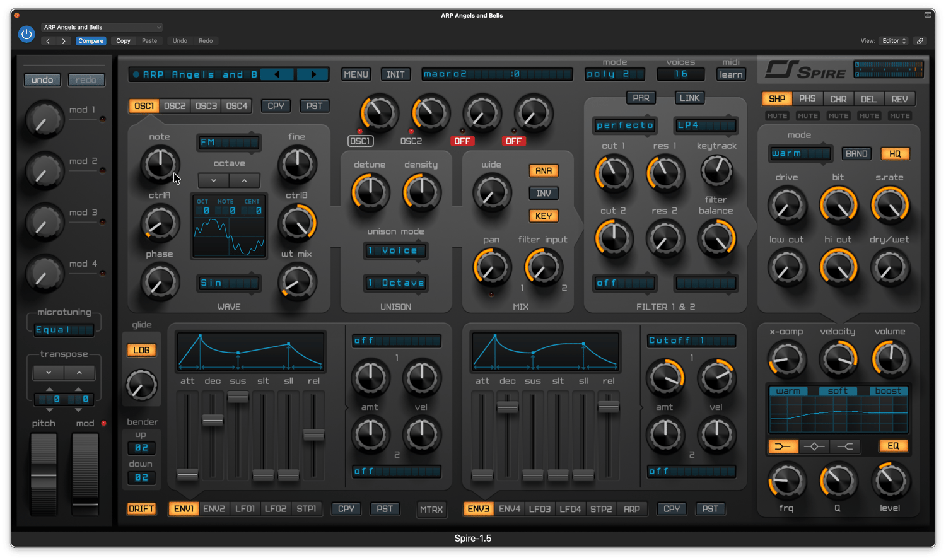The image size is (946, 560).
Task: Open the Equal microtuning selector
Action: (64, 330)
